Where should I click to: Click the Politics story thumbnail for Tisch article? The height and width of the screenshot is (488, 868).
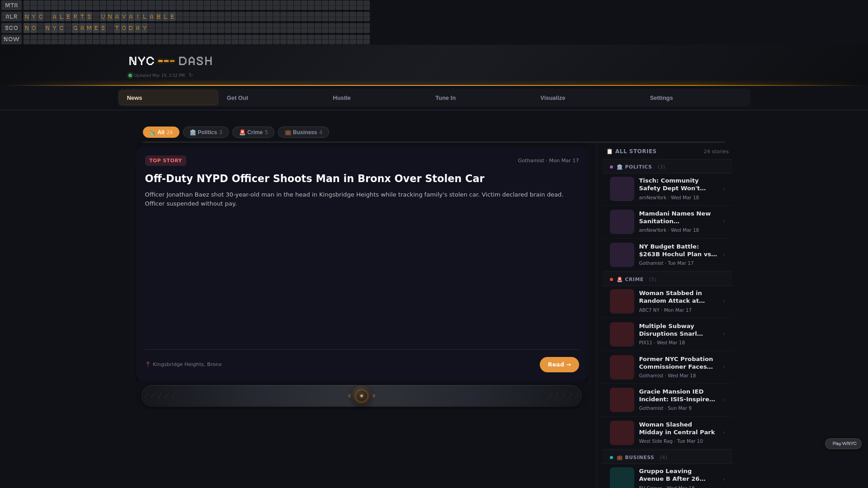tap(622, 189)
